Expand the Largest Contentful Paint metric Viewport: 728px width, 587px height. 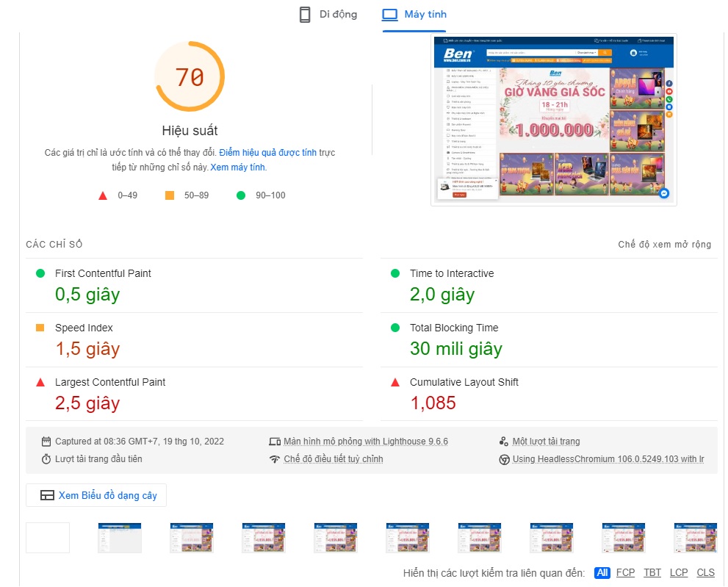point(110,382)
